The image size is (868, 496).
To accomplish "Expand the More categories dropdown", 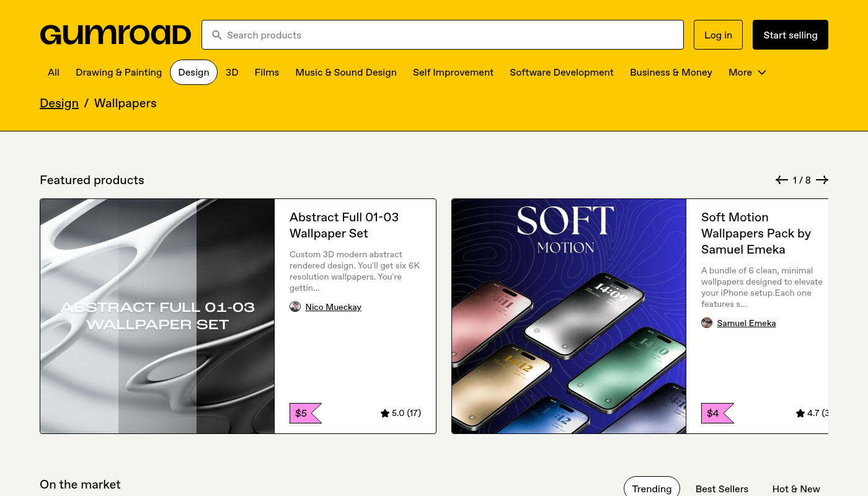I will (x=747, y=73).
